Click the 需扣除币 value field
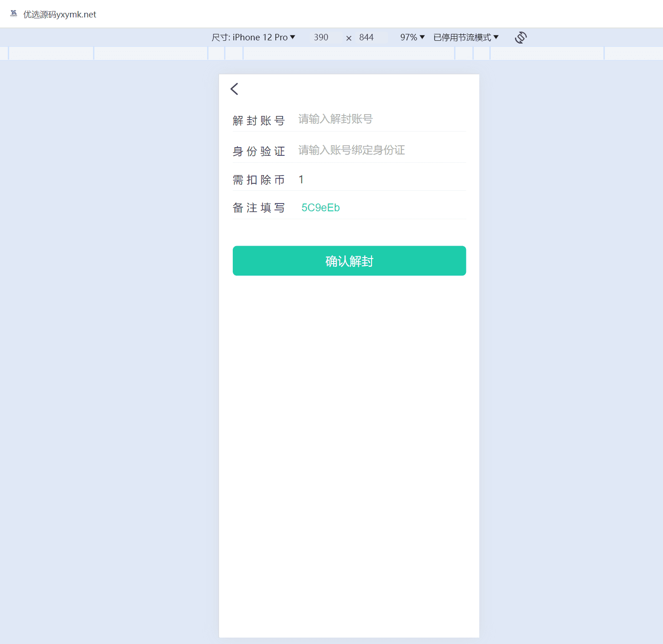The width and height of the screenshot is (663, 644). [380, 180]
